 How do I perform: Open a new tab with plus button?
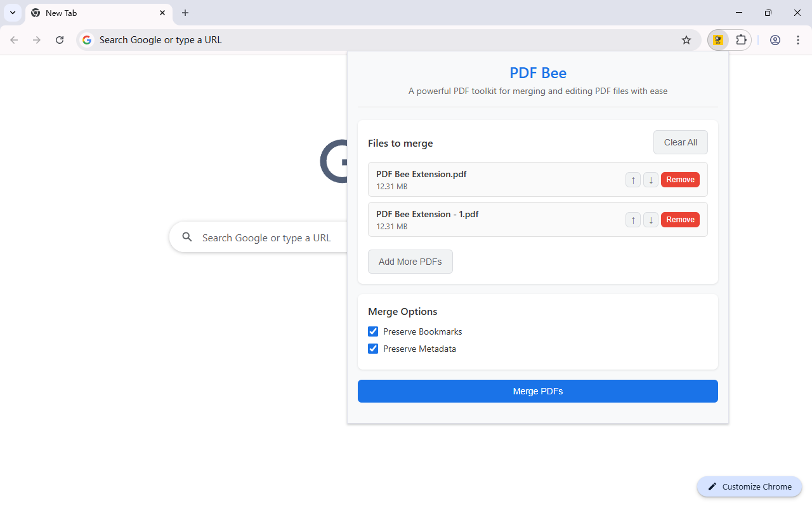point(185,13)
